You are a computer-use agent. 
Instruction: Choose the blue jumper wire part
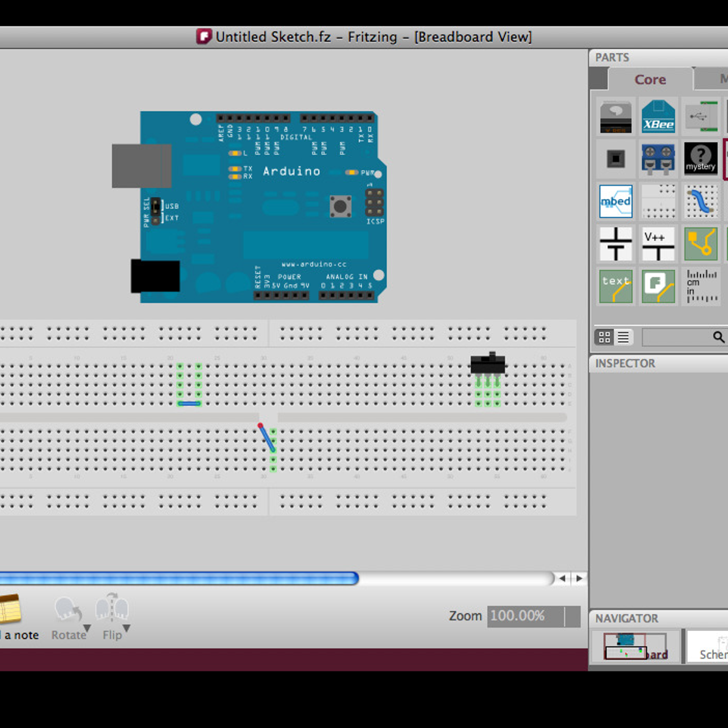701,201
